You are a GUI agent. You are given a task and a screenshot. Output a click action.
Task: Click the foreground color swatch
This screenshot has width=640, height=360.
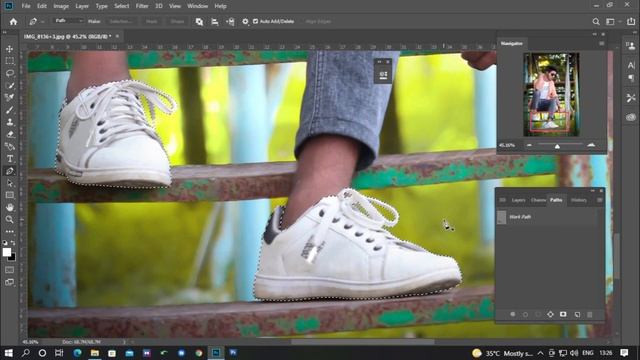pos(7,252)
